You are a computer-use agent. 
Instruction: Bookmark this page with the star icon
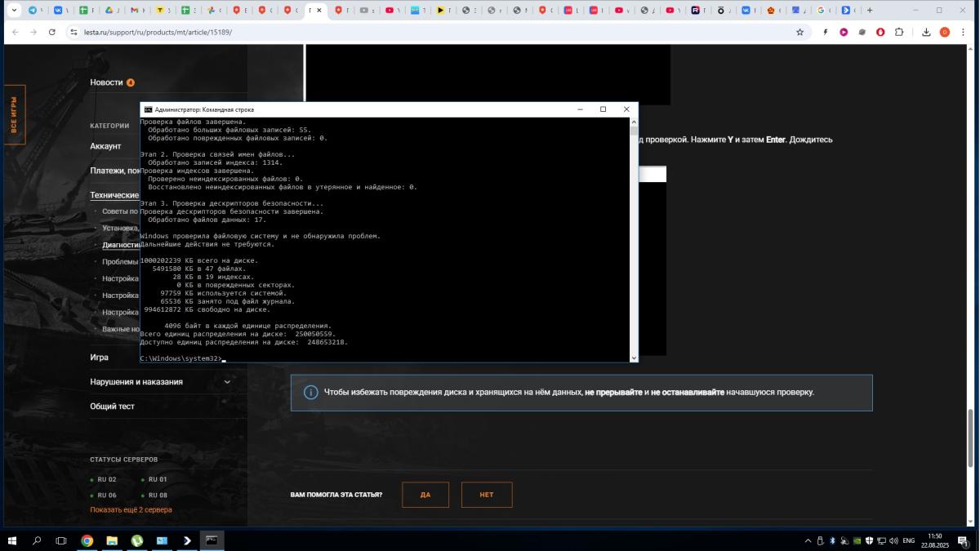[800, 32]
